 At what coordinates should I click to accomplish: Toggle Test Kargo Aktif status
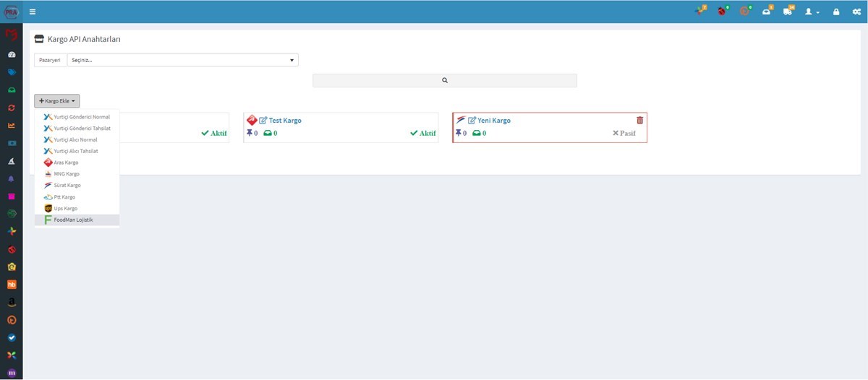pyautogui.click(x=423, y=133)
